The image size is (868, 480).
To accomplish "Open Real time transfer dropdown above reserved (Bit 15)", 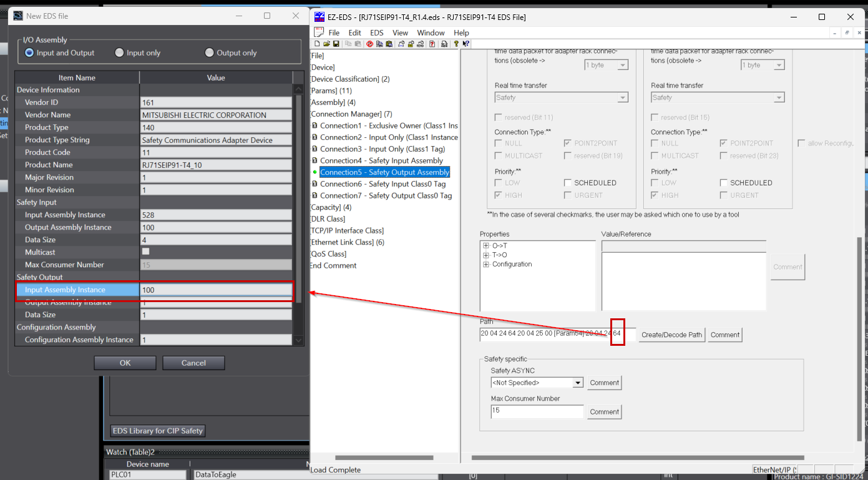I will pos(779,97).
